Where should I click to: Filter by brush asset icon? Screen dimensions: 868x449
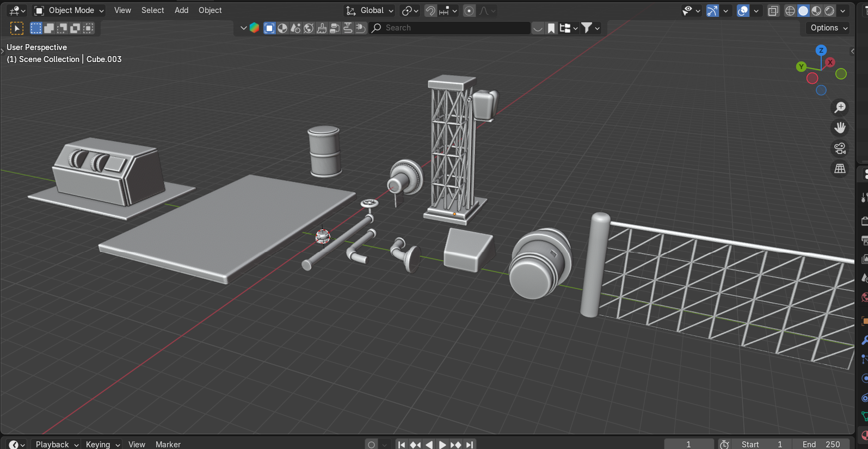click(322, 28)
